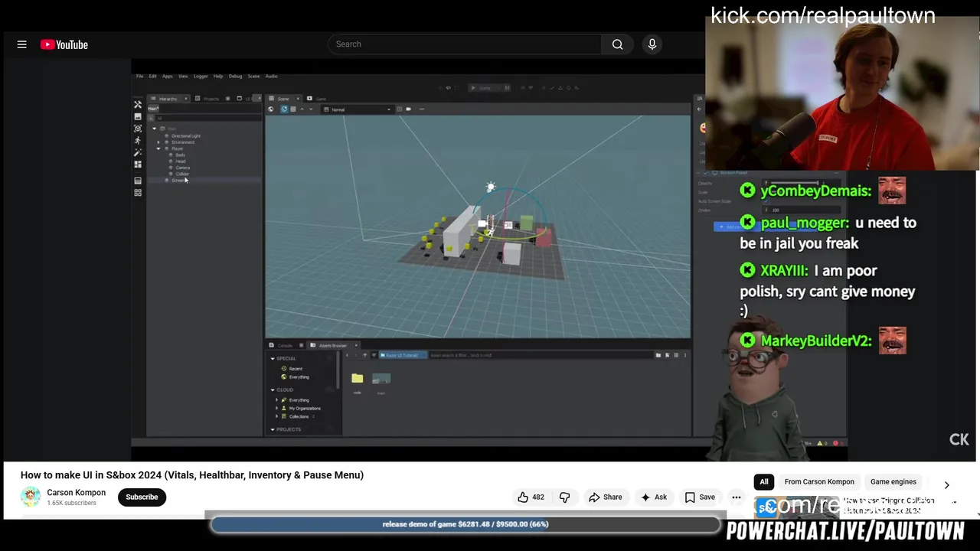Go up a folder in asset browser
This screenshot has width=980, height=551.
point(364,355)
